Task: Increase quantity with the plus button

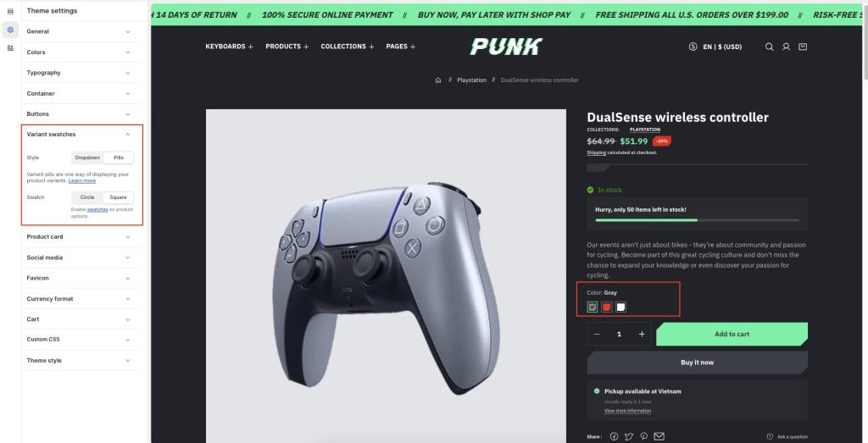Action: 642,334
